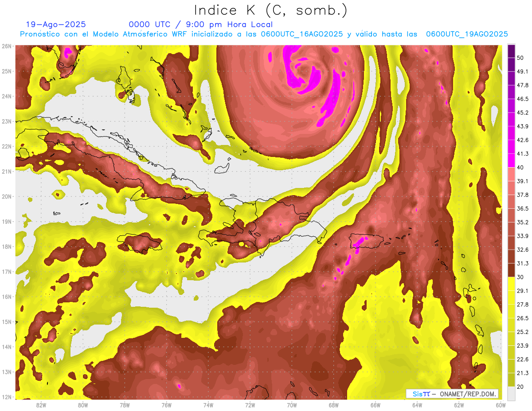The image size is (532, 411).
Task: Click the latitude label "18N"
Action: (x=7, y=247)
